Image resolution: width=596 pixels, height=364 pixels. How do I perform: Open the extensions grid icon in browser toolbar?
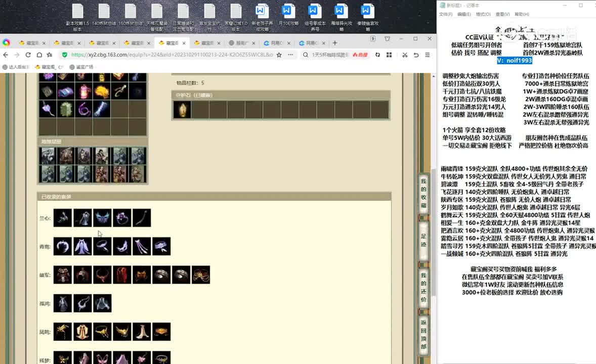(389, 55)
